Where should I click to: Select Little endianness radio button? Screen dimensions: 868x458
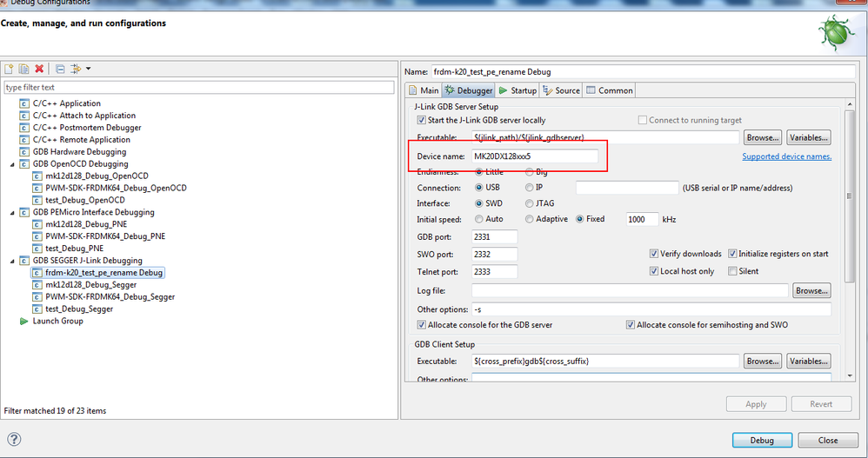(x=479, y=172)
